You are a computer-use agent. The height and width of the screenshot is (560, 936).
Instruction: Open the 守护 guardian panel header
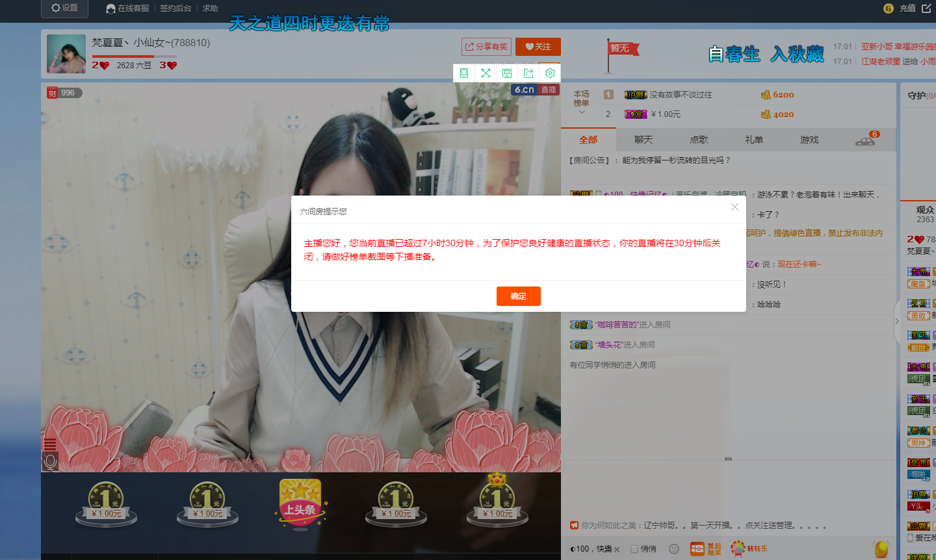(x=920, y=95)
